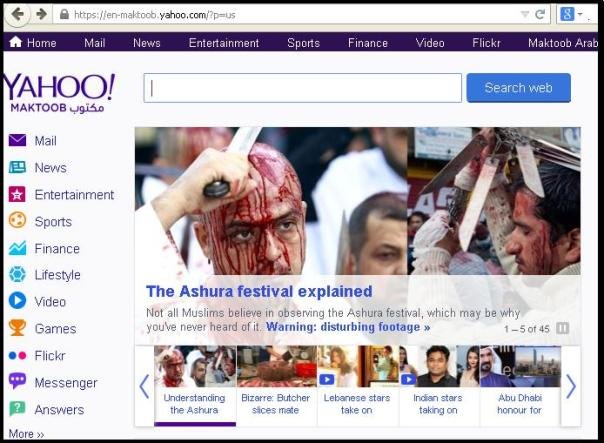Viewport: 604px width, 443px height.
Task: Open Entertainment in the top navigation bar
Action: coord(224,43)
